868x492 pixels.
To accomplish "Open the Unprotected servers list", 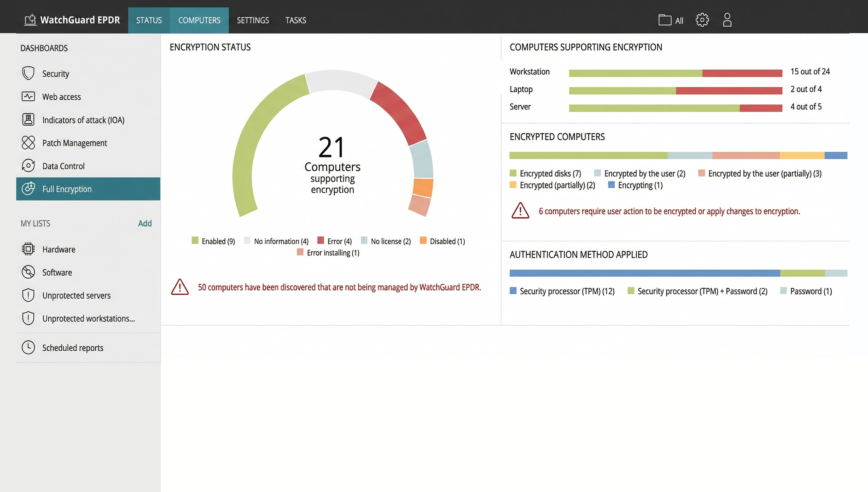I will pyautogui.click(x=76, y=295).
